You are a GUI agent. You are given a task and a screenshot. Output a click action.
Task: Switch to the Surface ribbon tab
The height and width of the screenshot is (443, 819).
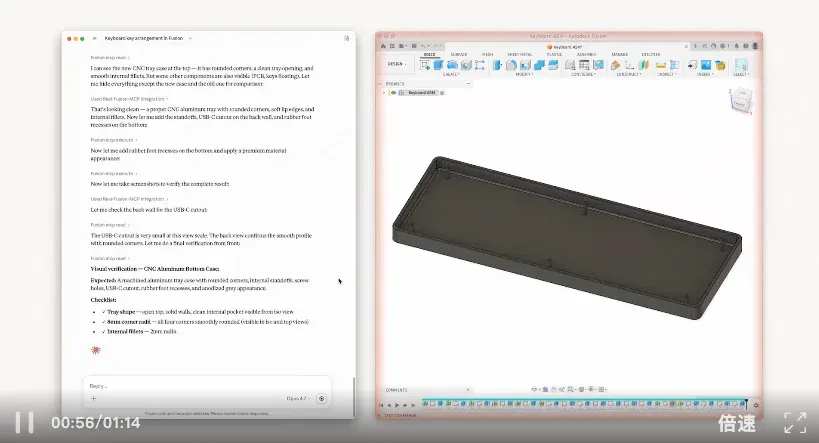click(459, 54)
